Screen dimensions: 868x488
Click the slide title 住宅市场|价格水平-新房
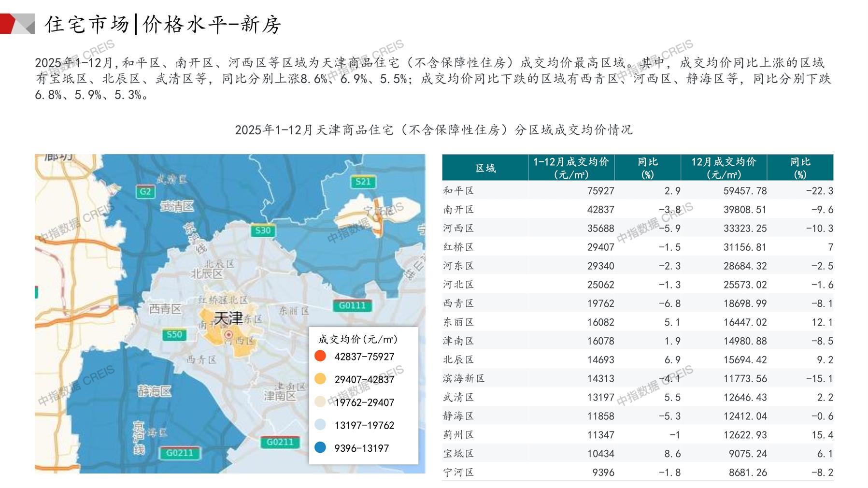(163, 24)
